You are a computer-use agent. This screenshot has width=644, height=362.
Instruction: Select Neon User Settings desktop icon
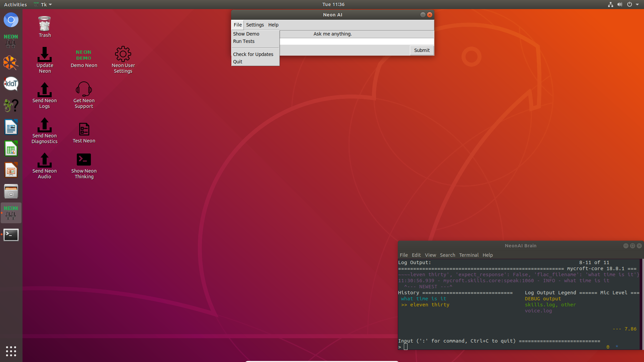pos(123,60)
